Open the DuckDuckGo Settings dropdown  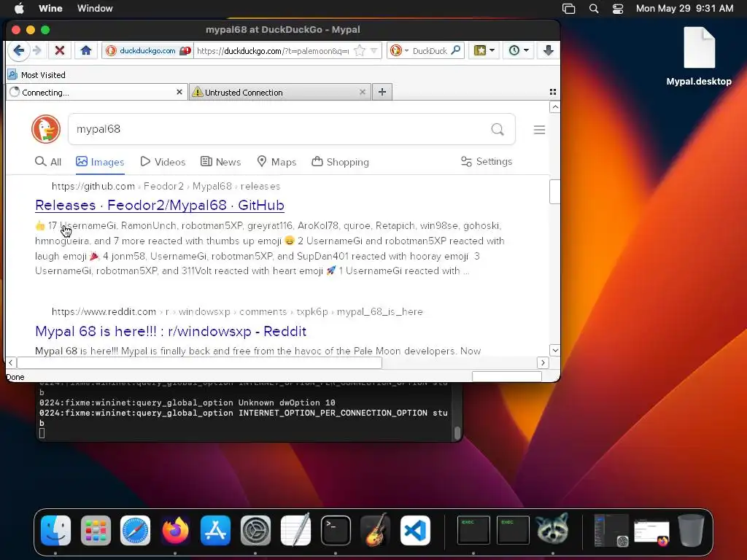[x=487, y=161]
